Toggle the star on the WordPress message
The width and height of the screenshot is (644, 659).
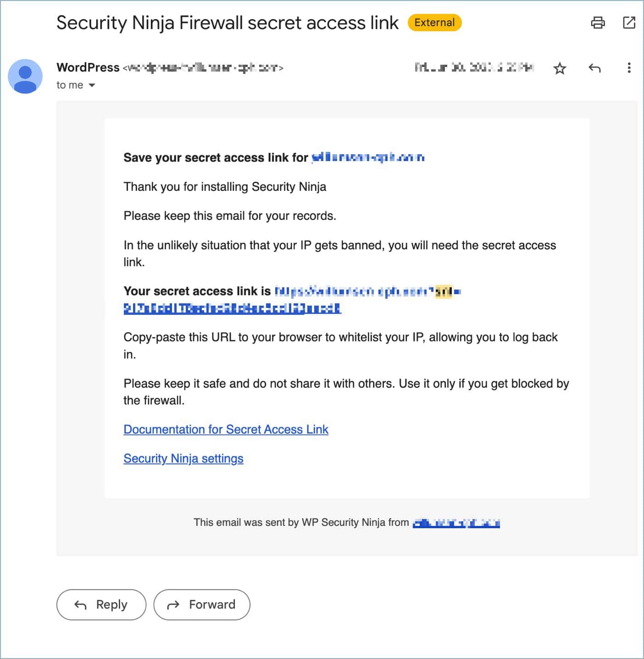coord(560,68)
